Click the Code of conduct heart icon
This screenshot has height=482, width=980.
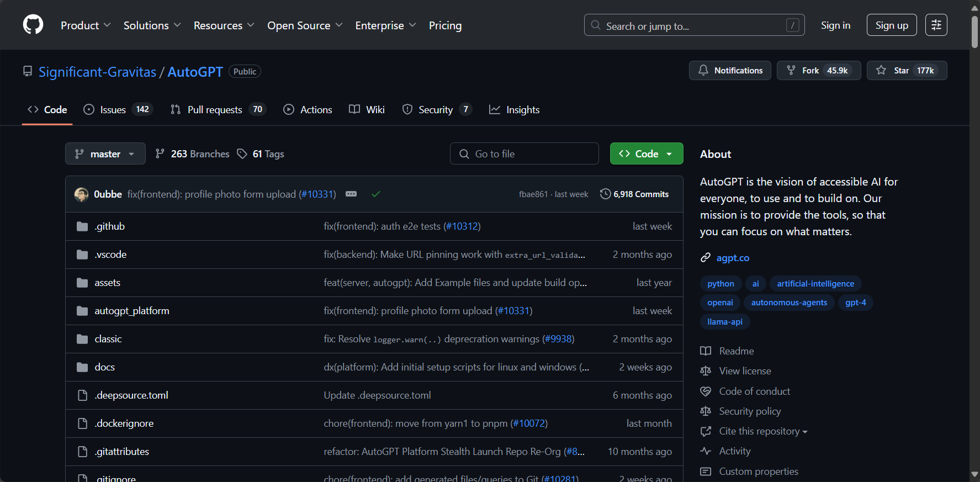click(x=706, y=391)
